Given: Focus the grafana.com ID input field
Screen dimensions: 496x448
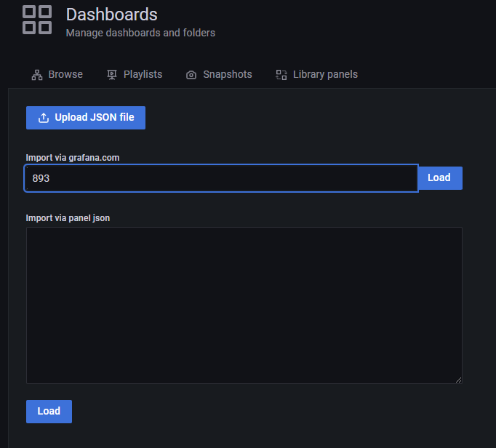Looking at the screenshot, I should tap(221, 178).
